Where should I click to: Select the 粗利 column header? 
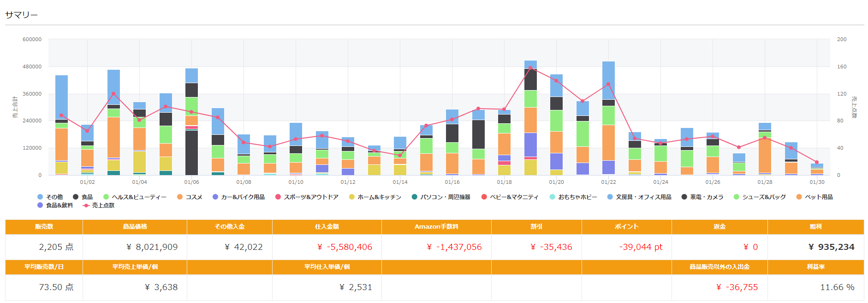(x=815, y=227)
